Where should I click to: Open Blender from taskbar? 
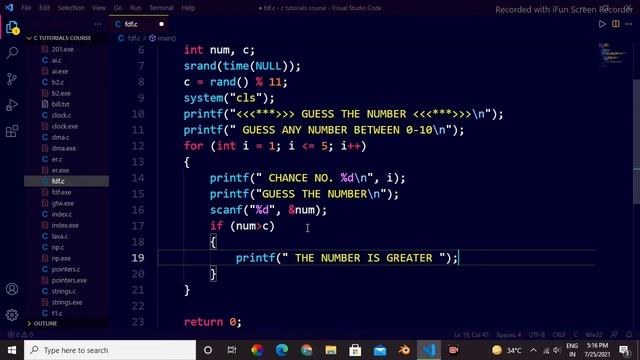click(404, 350)
